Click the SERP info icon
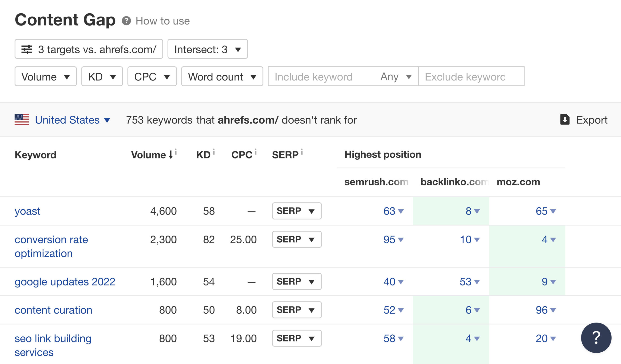 pyautogui.click(x=303, y=152)
